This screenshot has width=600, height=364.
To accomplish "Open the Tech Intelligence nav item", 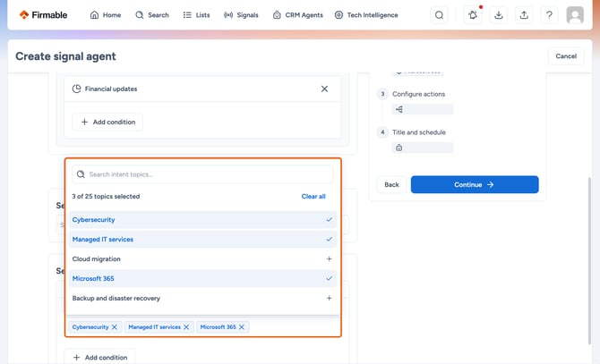I will click(x=366, y=15).
